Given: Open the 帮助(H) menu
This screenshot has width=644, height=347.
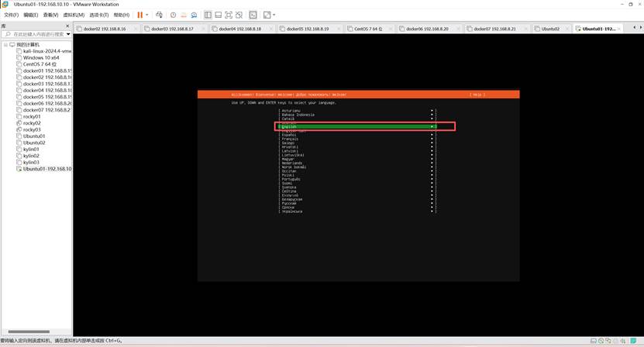Looking at the screenshot, I should pos(121,15).
